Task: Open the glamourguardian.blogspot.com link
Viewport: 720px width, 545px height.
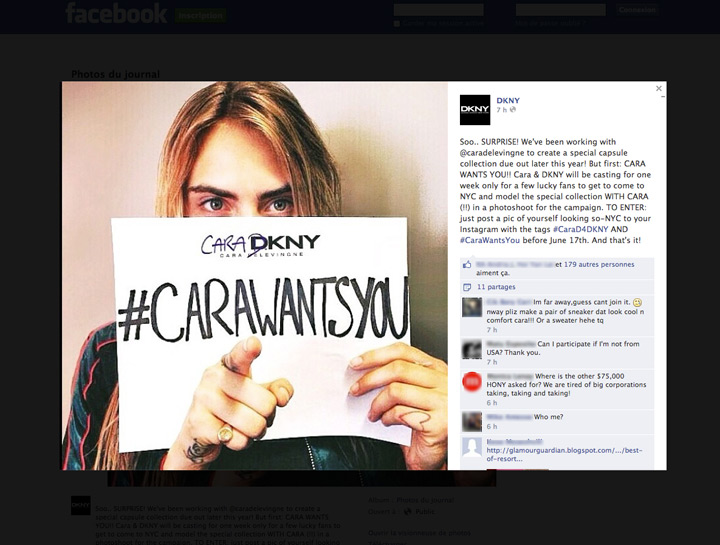Action: [564, 455]
